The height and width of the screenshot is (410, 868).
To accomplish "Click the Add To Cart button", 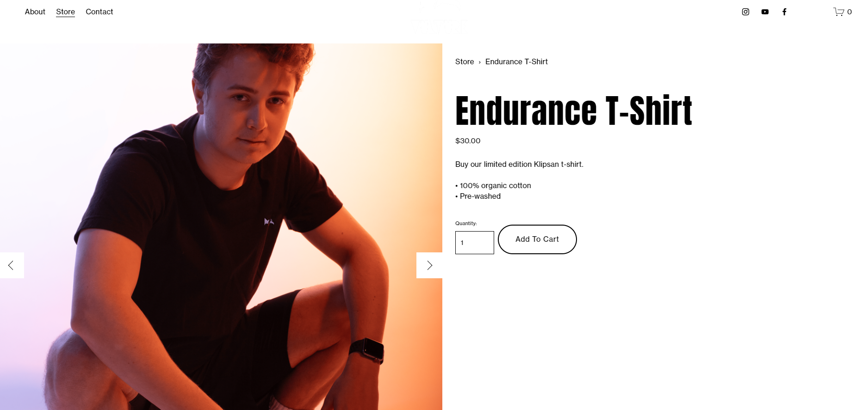I will pyautogui.click(x=537, y=239).
